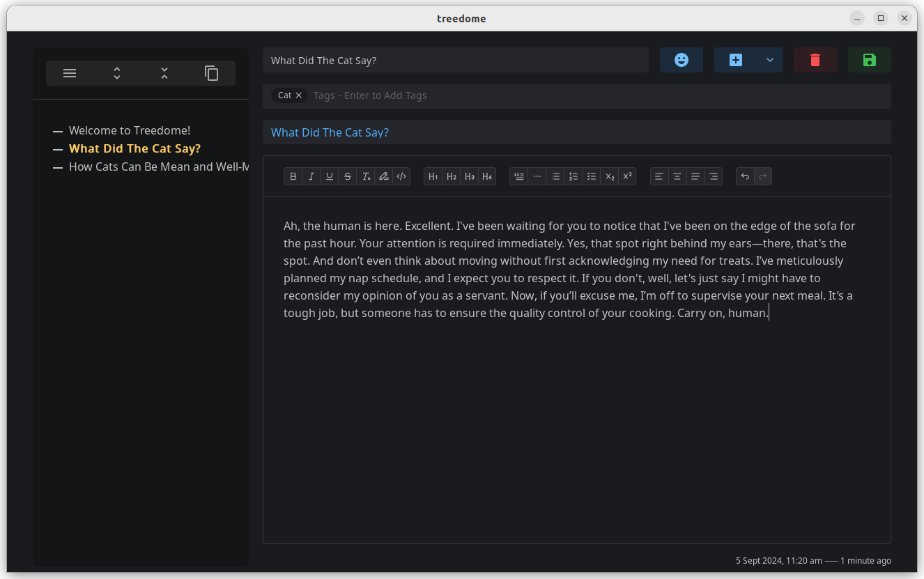The image size is (924, 579).
Task: Open the 'What Did The Cat Say?' link
Action: tap(329, 132)
